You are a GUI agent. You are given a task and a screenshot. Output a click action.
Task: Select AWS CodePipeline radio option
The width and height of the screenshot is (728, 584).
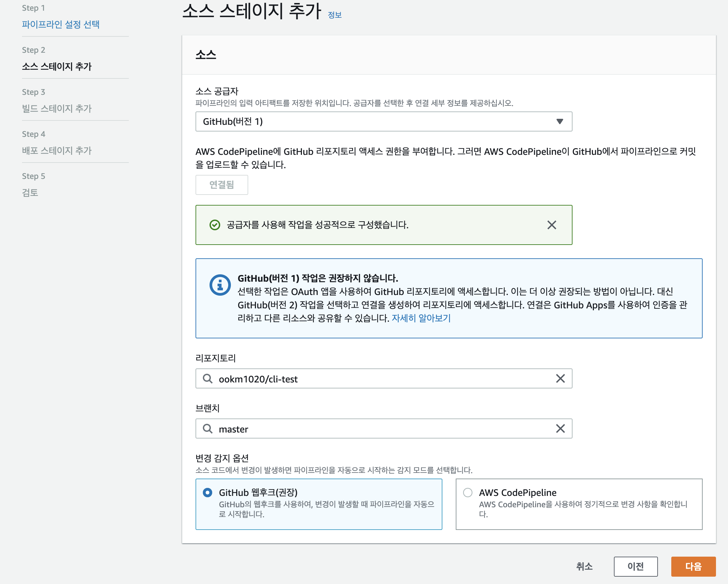point(468,493)
